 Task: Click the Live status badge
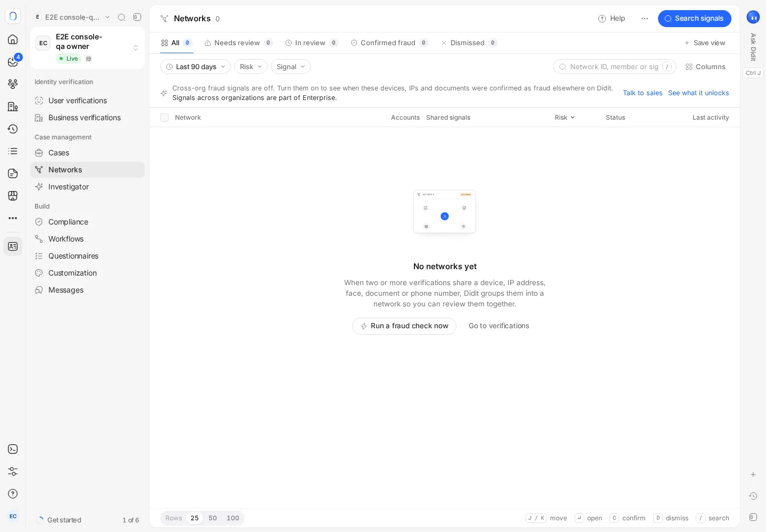point(69,59)
